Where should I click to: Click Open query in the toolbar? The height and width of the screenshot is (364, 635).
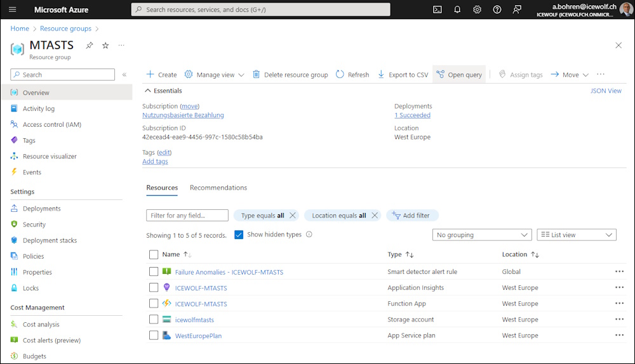tap(459, 74)
